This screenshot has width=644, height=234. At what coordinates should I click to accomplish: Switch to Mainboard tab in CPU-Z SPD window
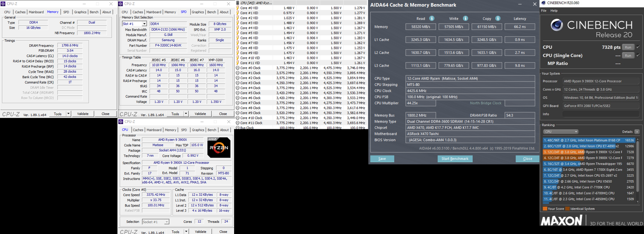[154, 12]
